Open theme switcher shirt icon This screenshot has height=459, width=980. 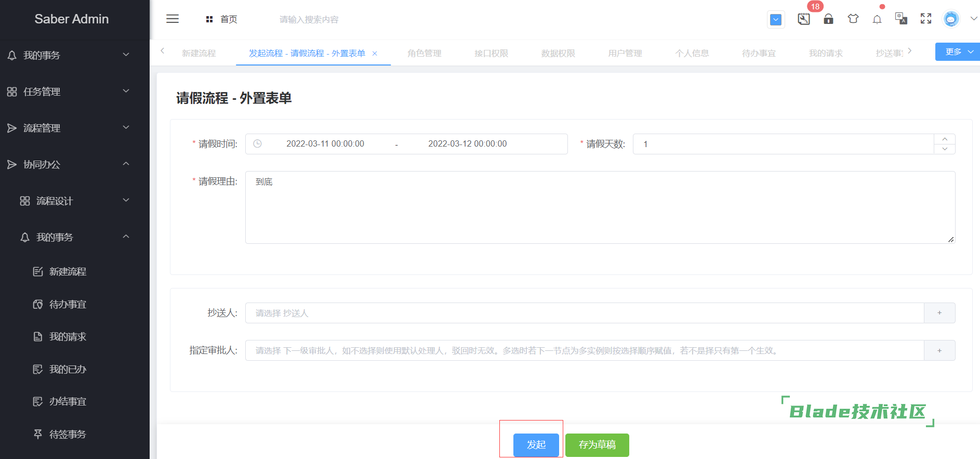[853, 19]
